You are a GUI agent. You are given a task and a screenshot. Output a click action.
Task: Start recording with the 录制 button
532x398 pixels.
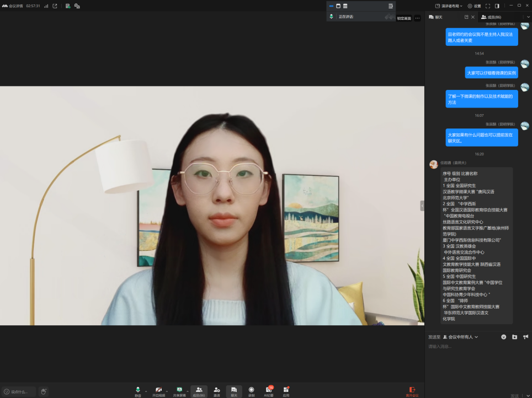click(x=251, y=390)
